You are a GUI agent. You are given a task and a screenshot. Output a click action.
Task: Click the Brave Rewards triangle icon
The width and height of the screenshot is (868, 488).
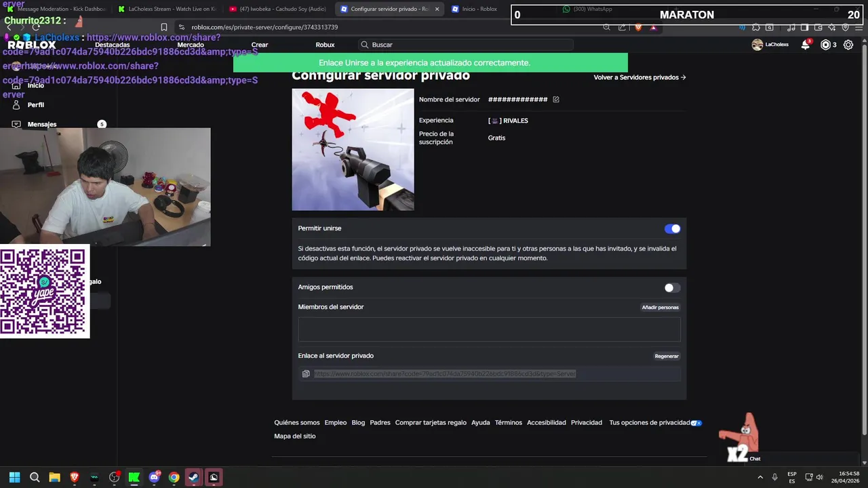(x=653, y=27)
